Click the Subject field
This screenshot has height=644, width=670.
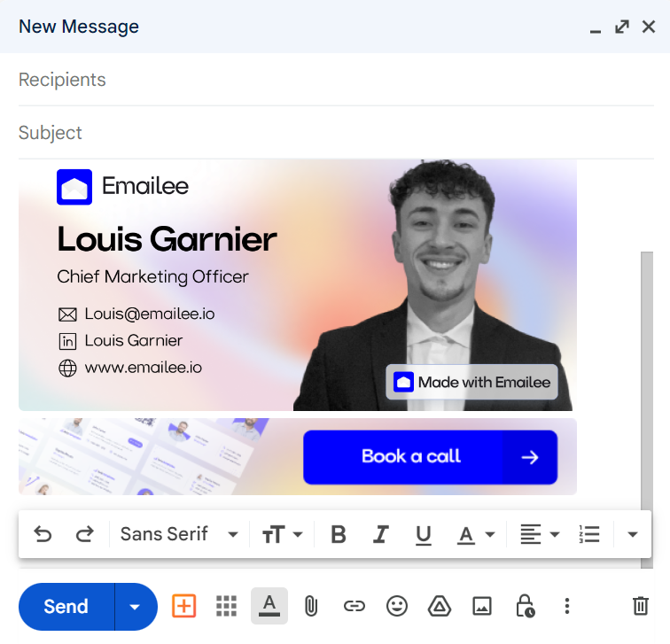[x=336, y=133]
